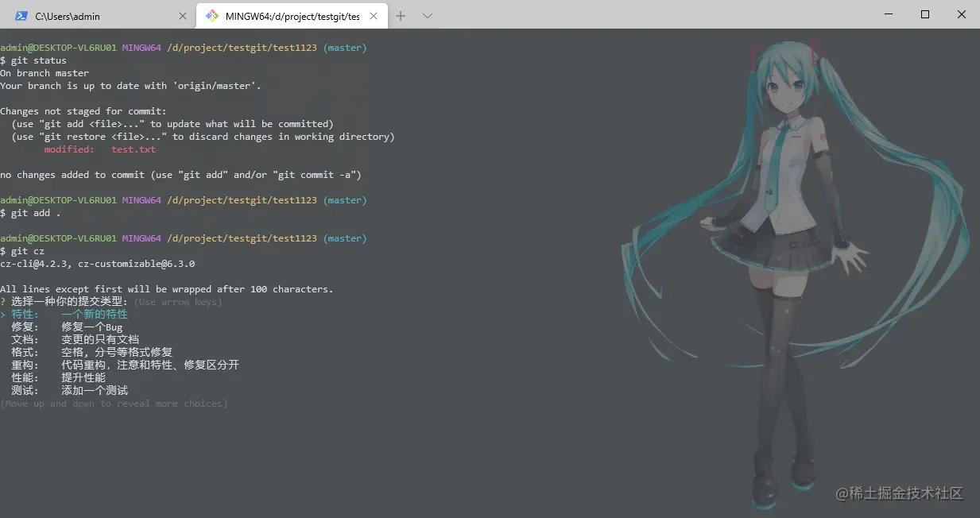This screenshot has height=518, width=980.
Task: Click the 'Move up and down' hint text
Action: click(x=114, y=404)
